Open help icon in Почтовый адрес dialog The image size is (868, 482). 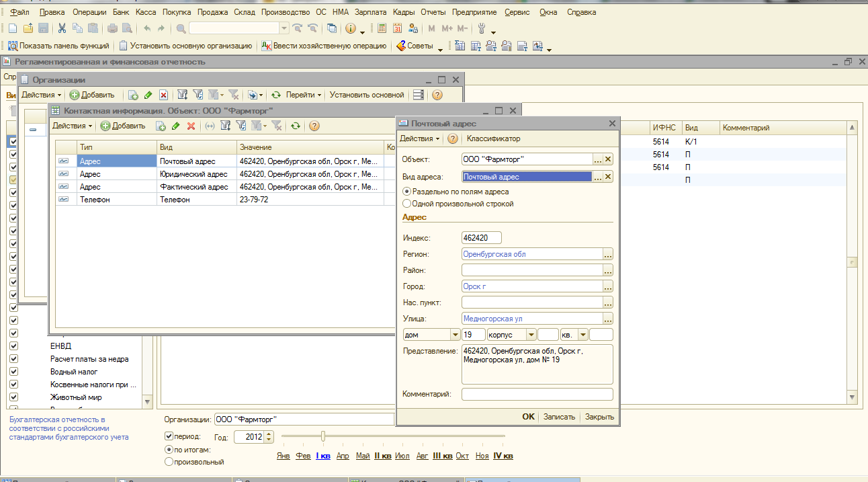[453, 138]
